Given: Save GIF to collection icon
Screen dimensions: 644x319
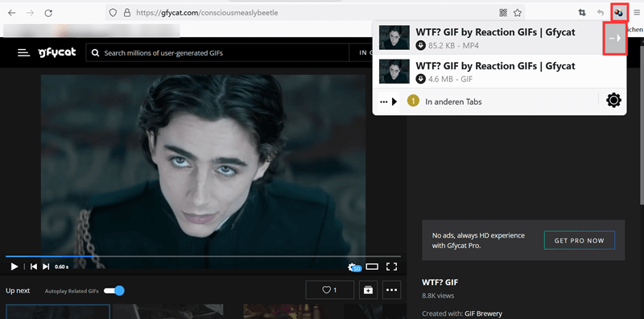Looking at the screenshot, I should (369, 290).
